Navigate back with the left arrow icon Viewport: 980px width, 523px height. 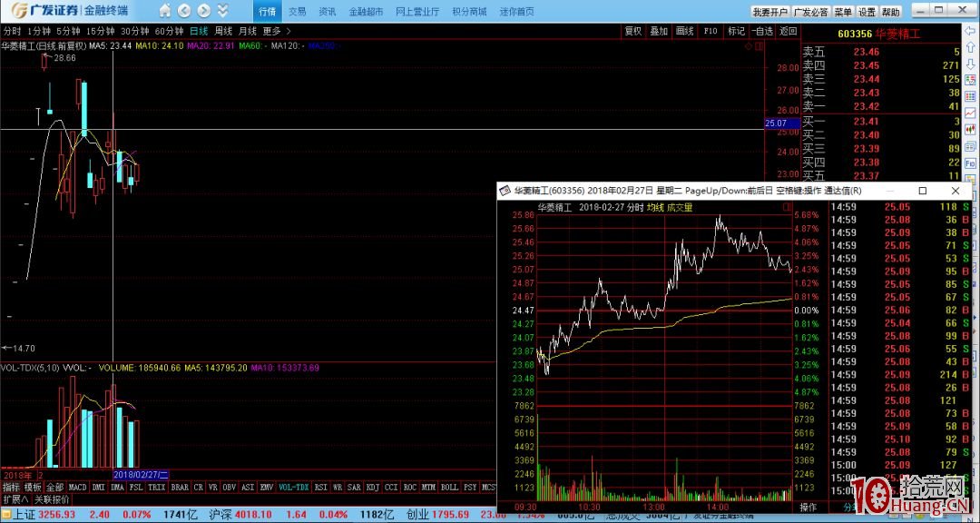183,11
